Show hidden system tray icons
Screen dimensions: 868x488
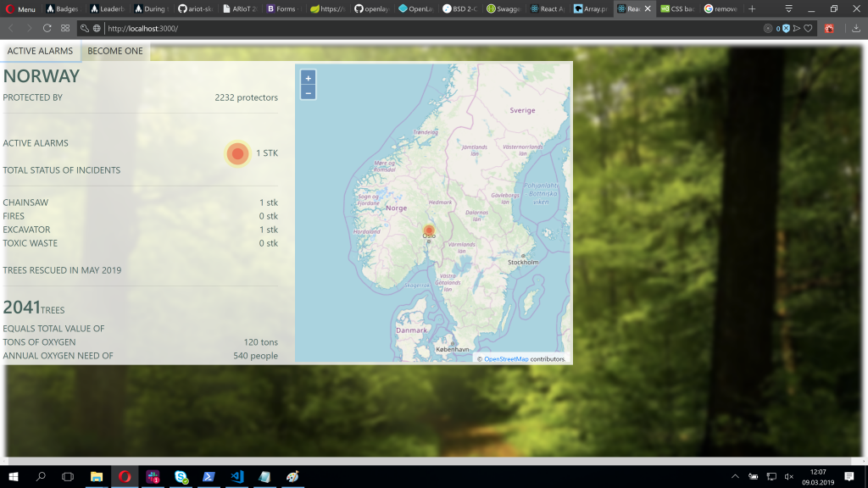pyautogui.click(x=735, y=476)
